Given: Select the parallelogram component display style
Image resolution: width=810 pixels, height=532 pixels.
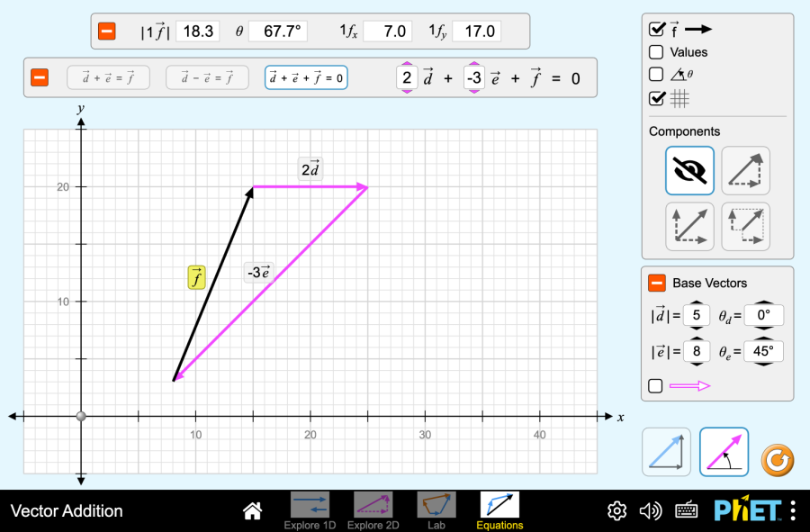Looking at the screenshot, I should [x=690, y=227].
